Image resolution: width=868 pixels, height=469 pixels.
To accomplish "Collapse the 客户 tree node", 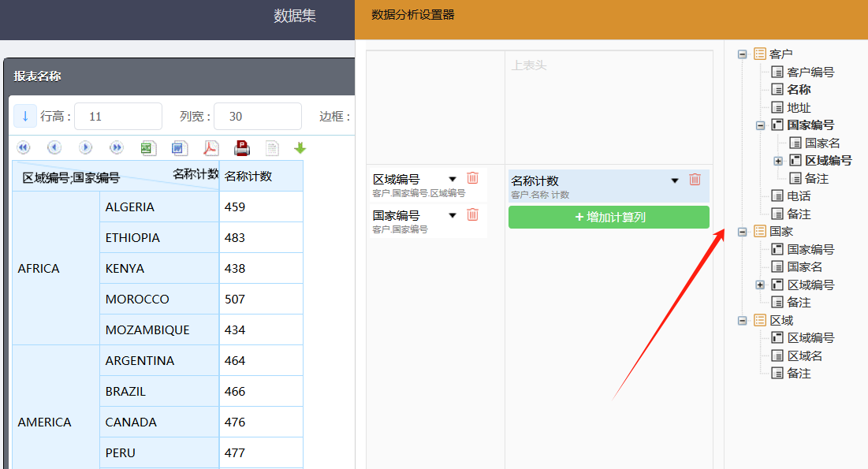I will coord(742,54).
